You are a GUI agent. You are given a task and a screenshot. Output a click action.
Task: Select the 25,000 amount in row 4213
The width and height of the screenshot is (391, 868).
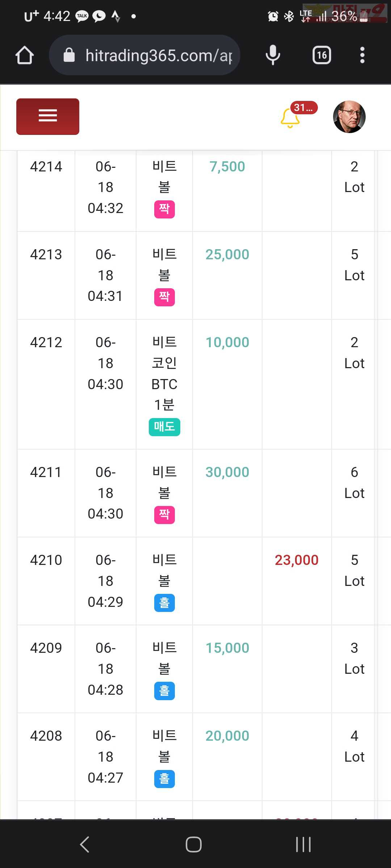[227, 255]
